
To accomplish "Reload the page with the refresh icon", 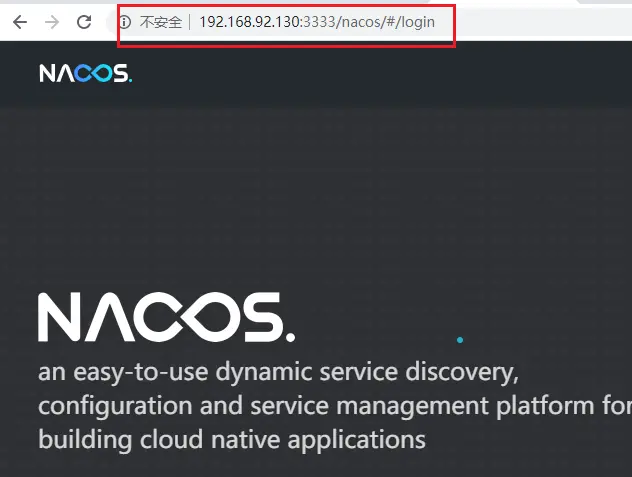I will pyautogui.click(x=84, y=22).
